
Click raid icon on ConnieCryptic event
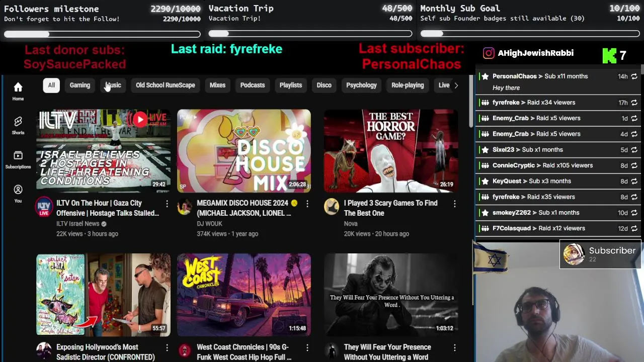coord(485,165)
